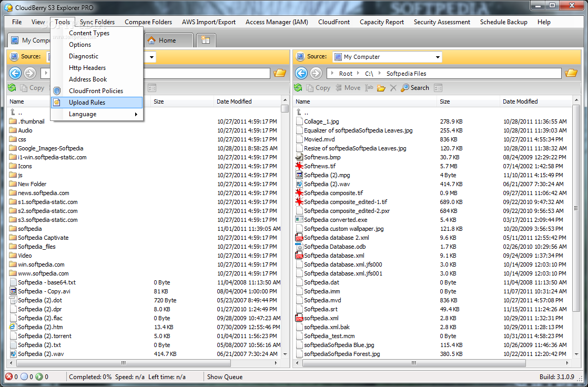
Task: Click the right pane vertical scrollbar
Action: [x=576, y=208]
